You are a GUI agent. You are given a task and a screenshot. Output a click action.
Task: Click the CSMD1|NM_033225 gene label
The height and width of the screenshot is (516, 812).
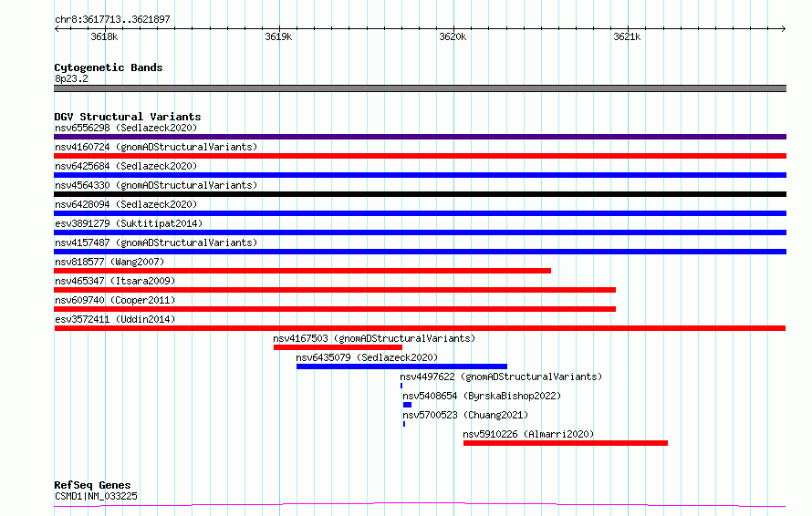96,496
